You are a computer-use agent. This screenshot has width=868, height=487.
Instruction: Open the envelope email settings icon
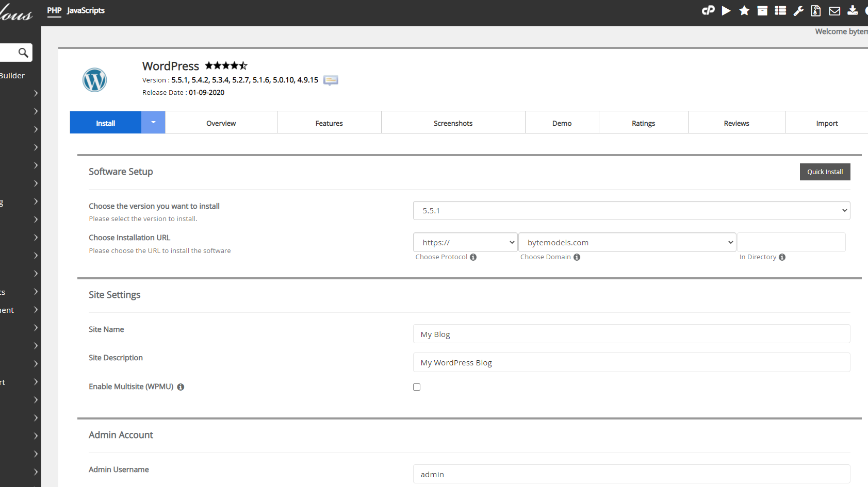tap(834, 10)
